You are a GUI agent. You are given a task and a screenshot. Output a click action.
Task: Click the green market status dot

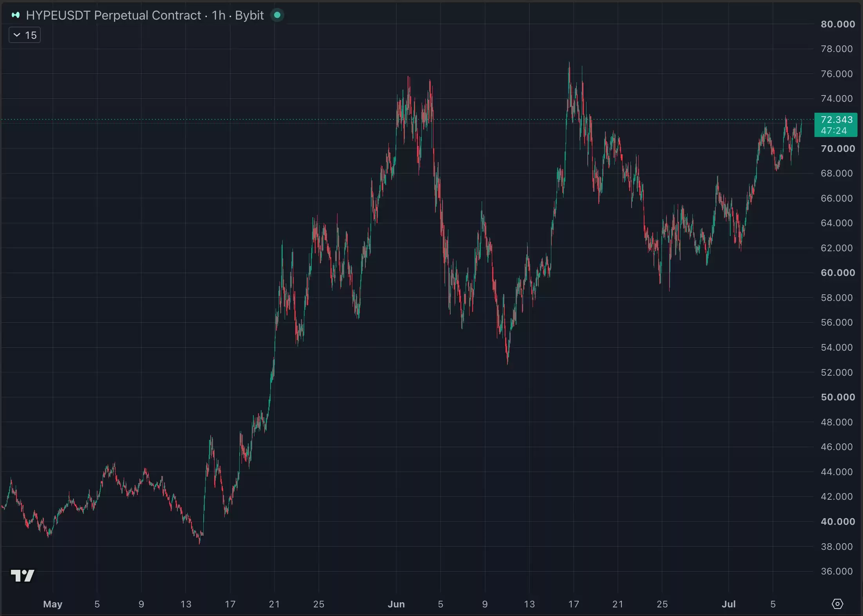[277, 15]
